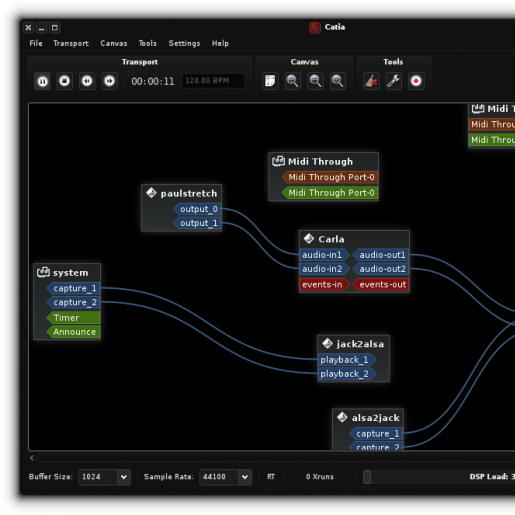
Task: Click the jack2alsa client icon
Action: (327, 343)
